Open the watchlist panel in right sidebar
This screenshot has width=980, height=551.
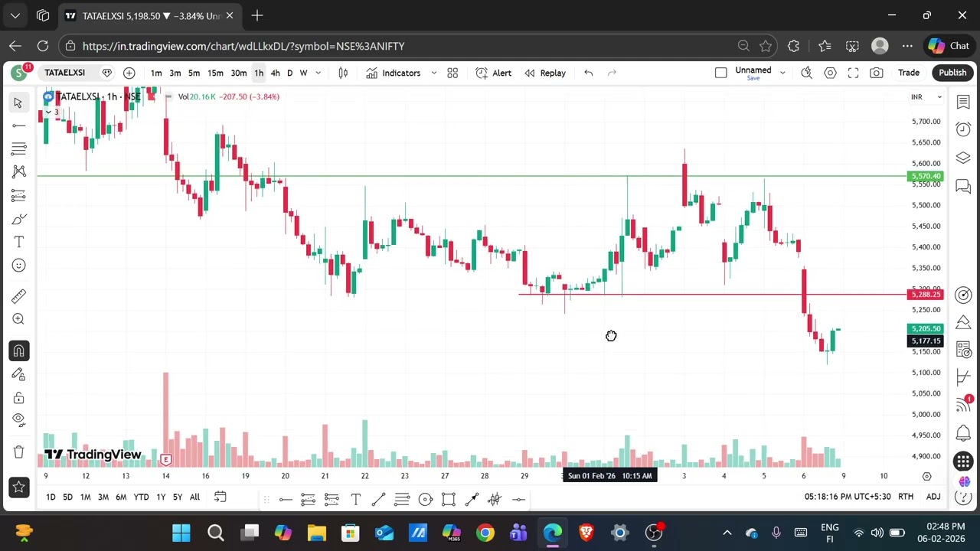pyautogui.click(x=963, y=103)
